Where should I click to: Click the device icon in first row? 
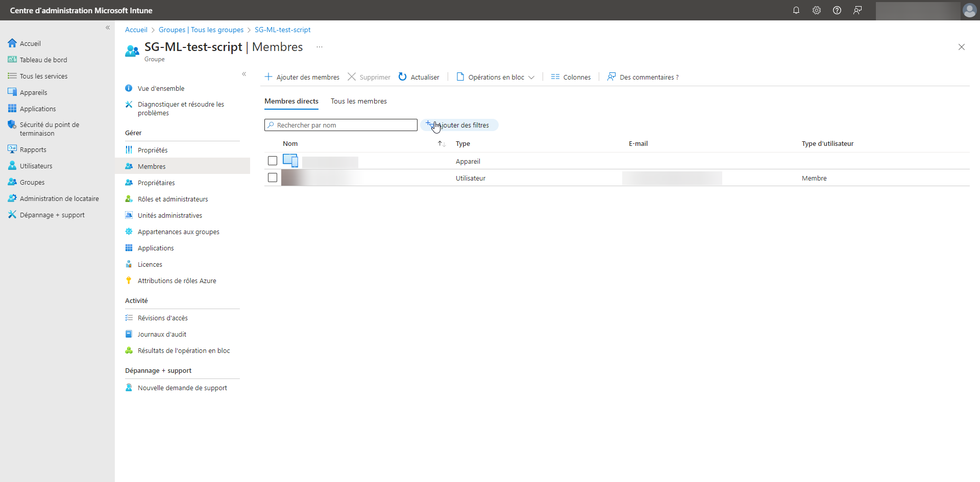point(290,161)
